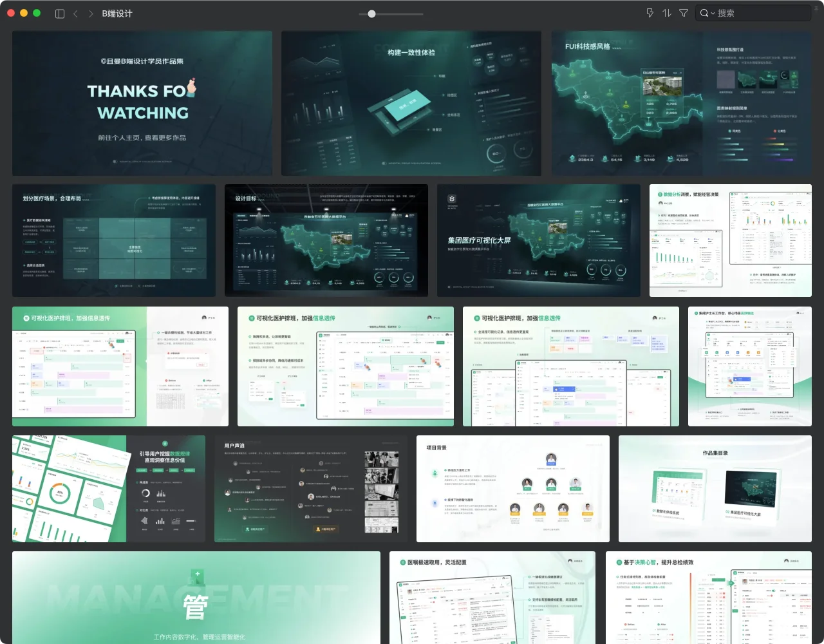Go back with the left chevron
The width and height of the screenshot is (824, 644).
point(75,14)
